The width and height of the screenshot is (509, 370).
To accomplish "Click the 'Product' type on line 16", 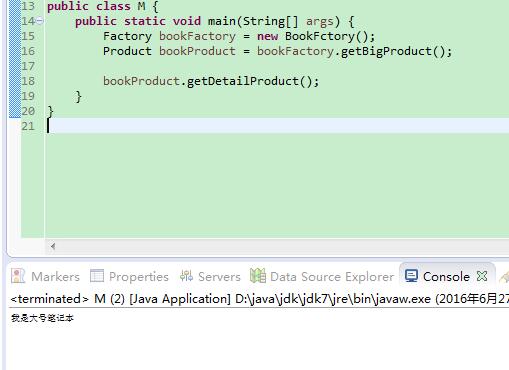I will pos(127,51).
